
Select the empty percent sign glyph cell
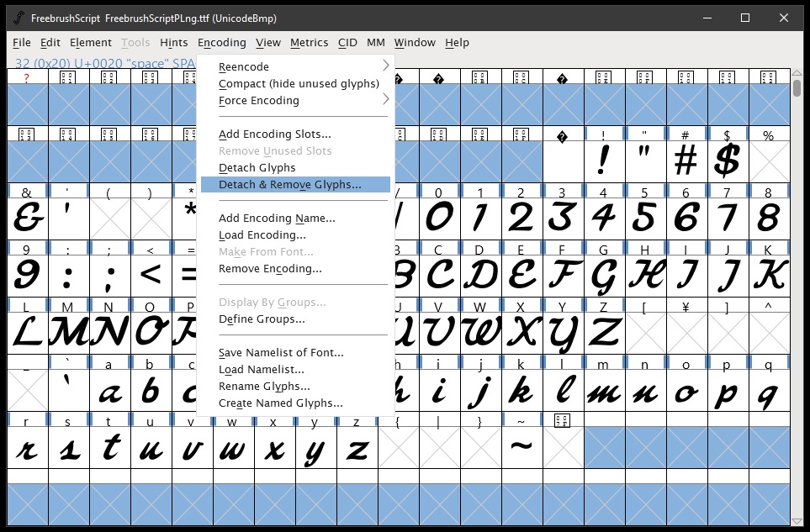pyautogui.click(x=769, y=161)
